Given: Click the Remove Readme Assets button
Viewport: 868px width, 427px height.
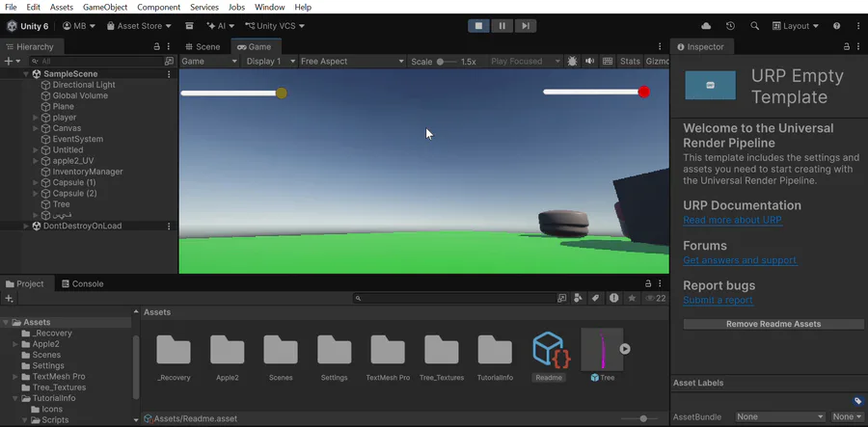Looking at the screenshot, I should coord(773,324).
